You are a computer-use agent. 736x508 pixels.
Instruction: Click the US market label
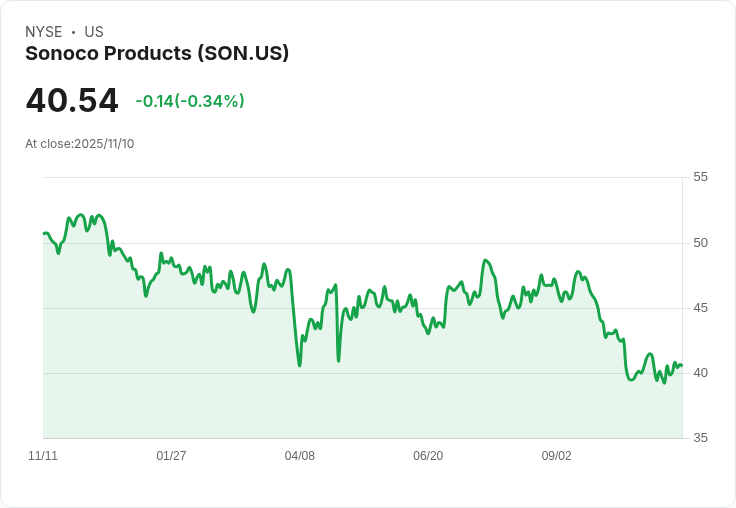coord(94,32)
